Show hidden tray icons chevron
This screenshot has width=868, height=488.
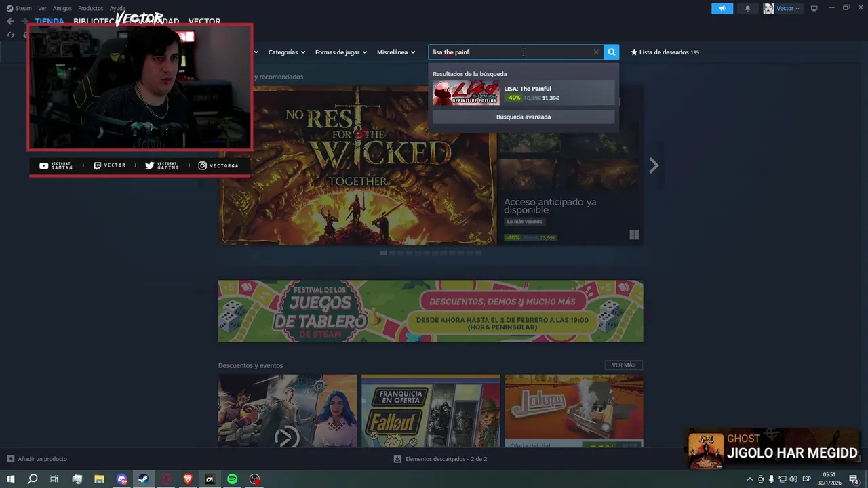pos(749,479)
